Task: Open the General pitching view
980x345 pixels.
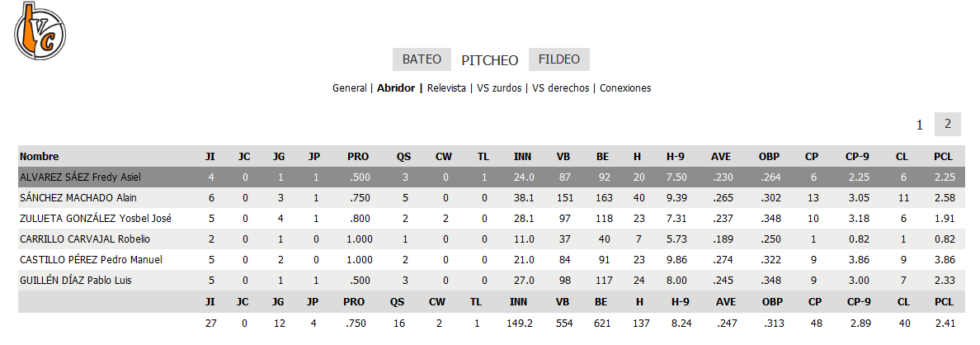Action: click(350, 87)
